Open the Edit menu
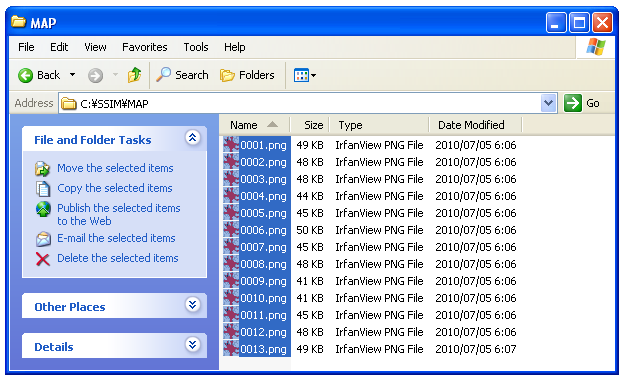This screenshot has width=625, height=379. click(59, 47)
